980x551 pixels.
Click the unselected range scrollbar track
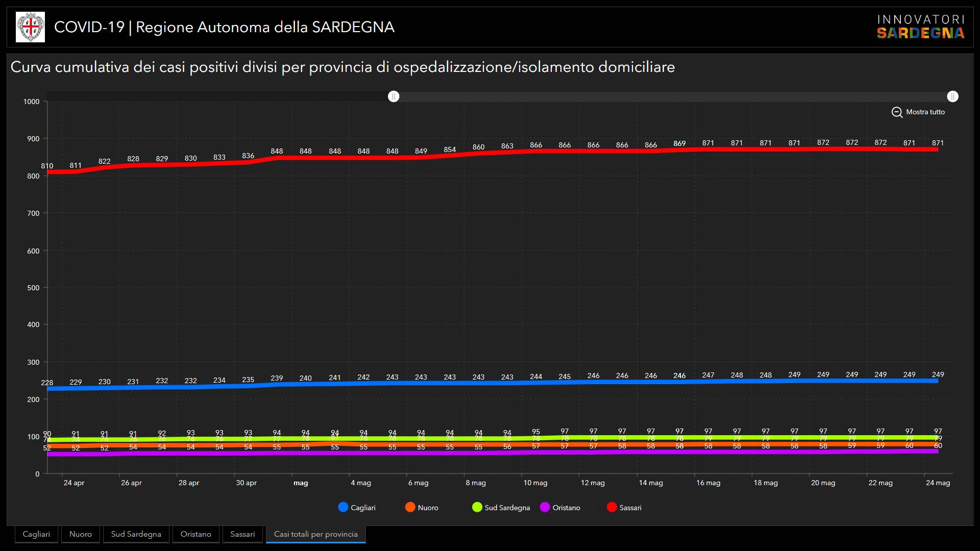coord(219,96)
